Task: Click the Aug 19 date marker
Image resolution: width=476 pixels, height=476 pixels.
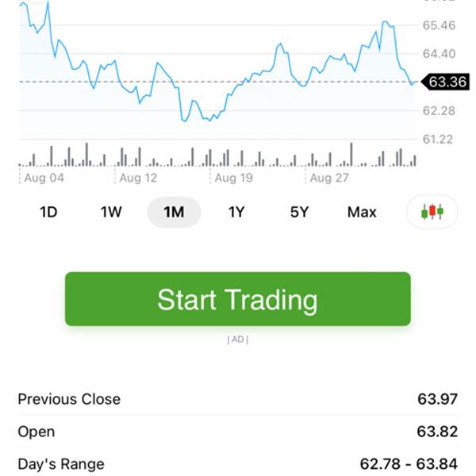Action: 234,178
